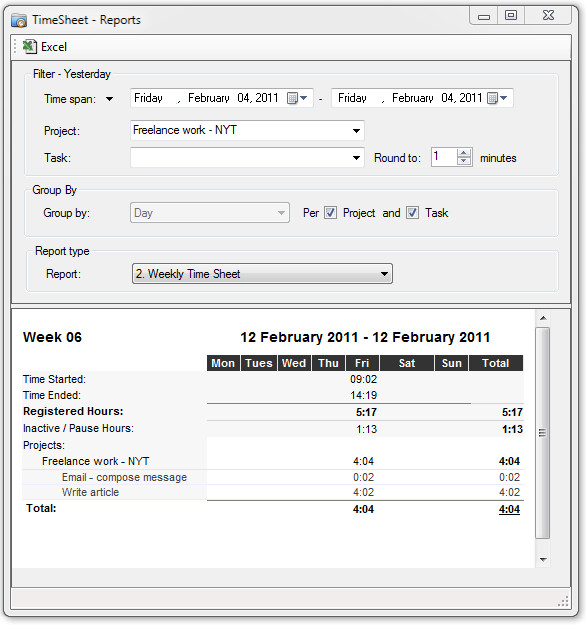Screen dimensions: 586x625
Task: Increase the Round to minutes value
Action: click(x=463, y=153)
